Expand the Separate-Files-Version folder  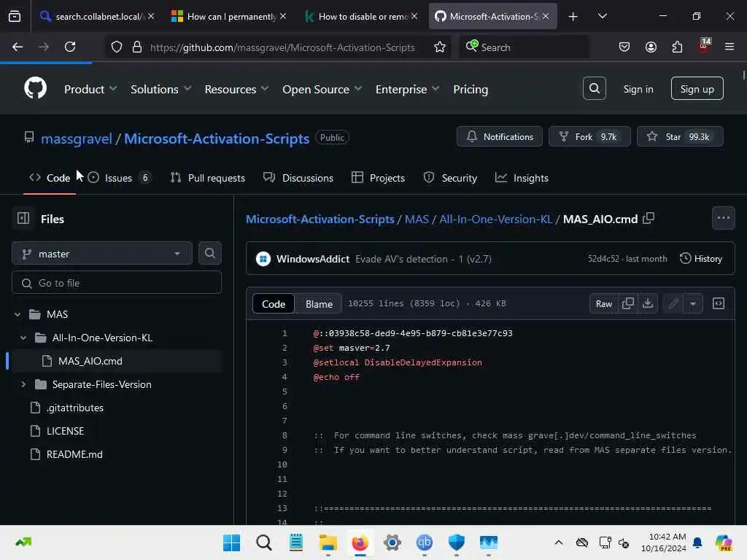[x=23, y=384]
